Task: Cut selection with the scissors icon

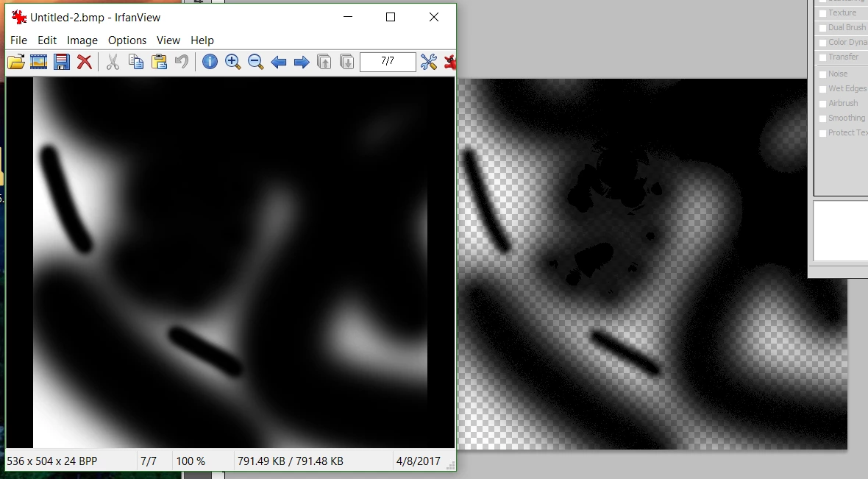Action: [x=113, y=62]
